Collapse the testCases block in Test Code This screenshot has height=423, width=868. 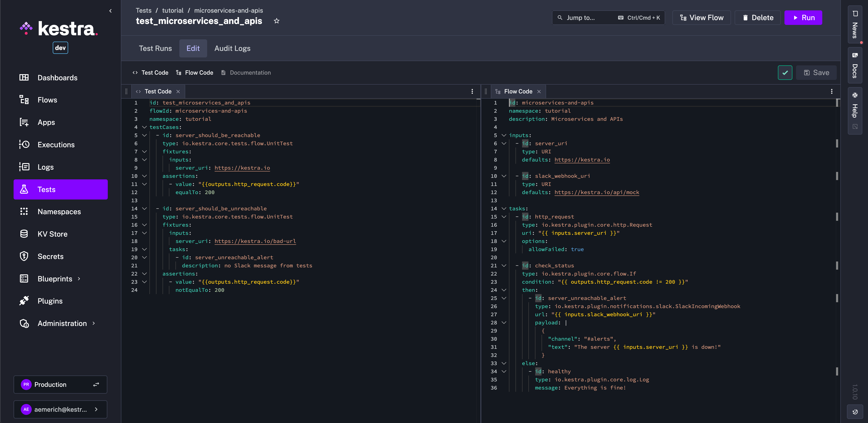[x=145, y=127]
